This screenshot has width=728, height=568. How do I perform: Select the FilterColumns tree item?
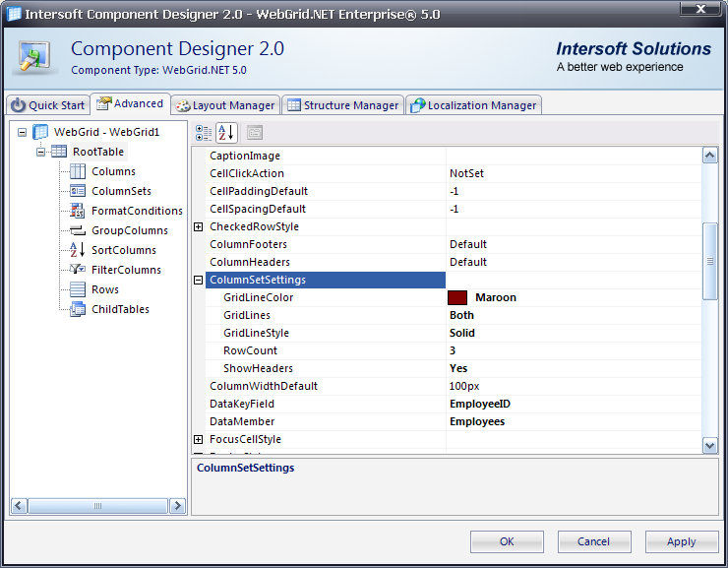pos(126,270)
